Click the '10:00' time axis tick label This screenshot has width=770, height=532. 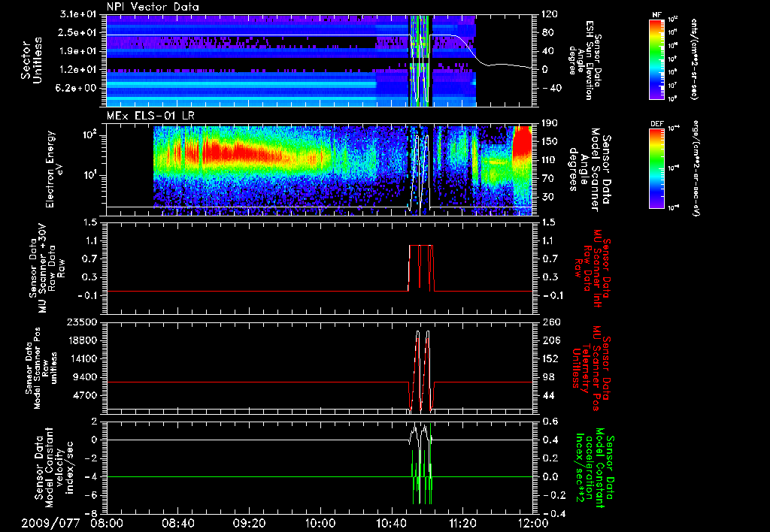coord(320,523)
